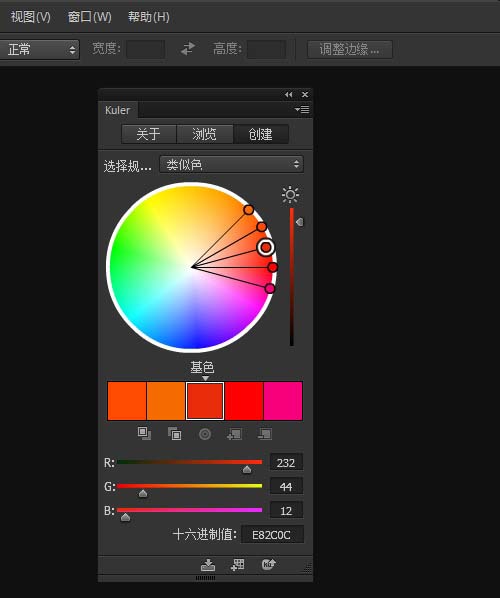Click the first icon below the swatches
This screenshot has height=598, width=500.
point(144,434)
